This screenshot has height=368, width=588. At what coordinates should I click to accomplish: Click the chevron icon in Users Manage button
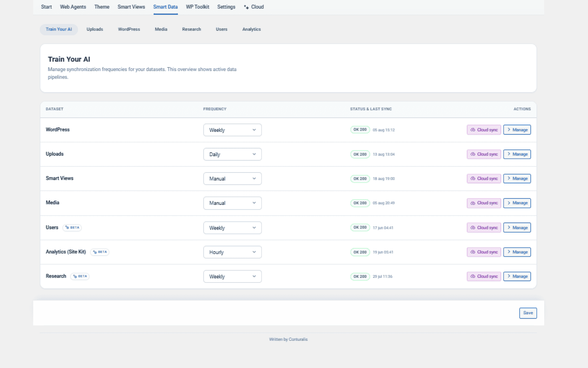click(x=509, y=228)
